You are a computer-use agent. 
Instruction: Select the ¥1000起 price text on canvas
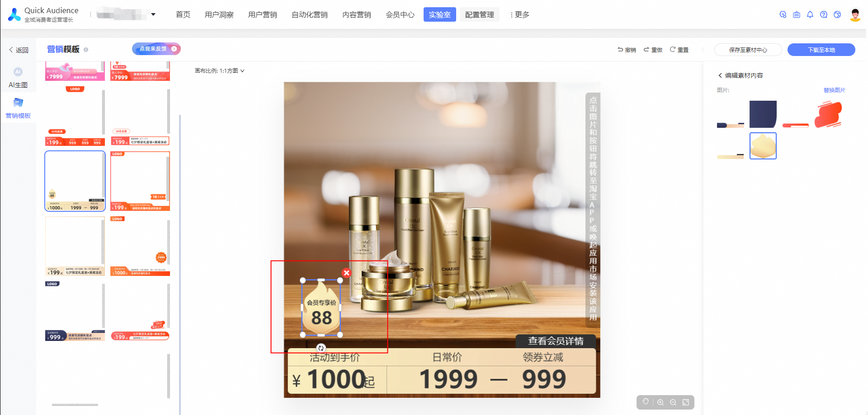point(333,379)
